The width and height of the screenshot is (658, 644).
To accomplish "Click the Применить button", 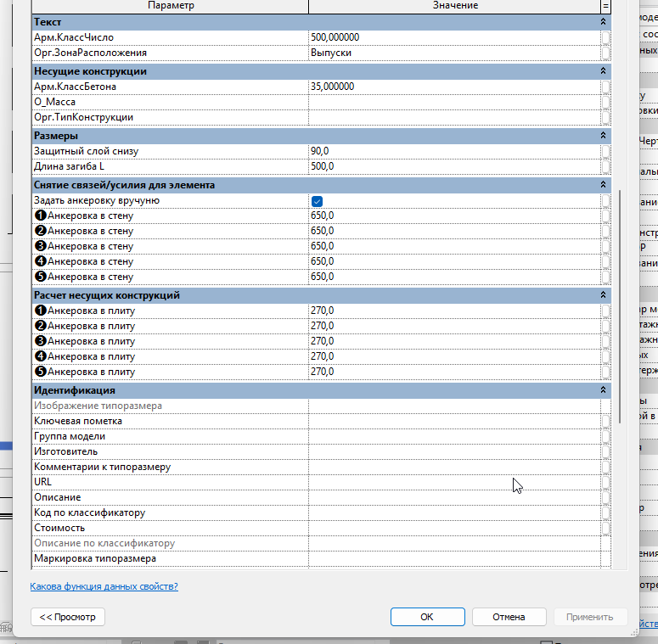I will (x=590, y=617).
